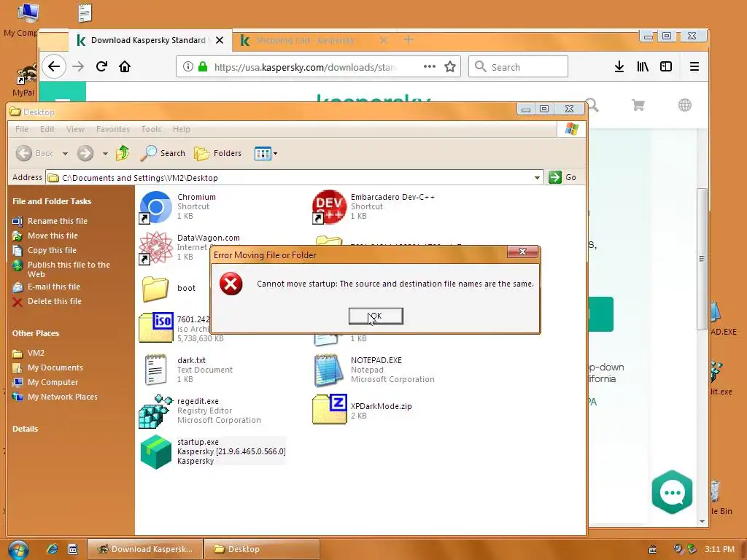Screen dimensions: 747x560
Task: Select the startup.exe Kaspersky icon
Action: coord(156,452)
